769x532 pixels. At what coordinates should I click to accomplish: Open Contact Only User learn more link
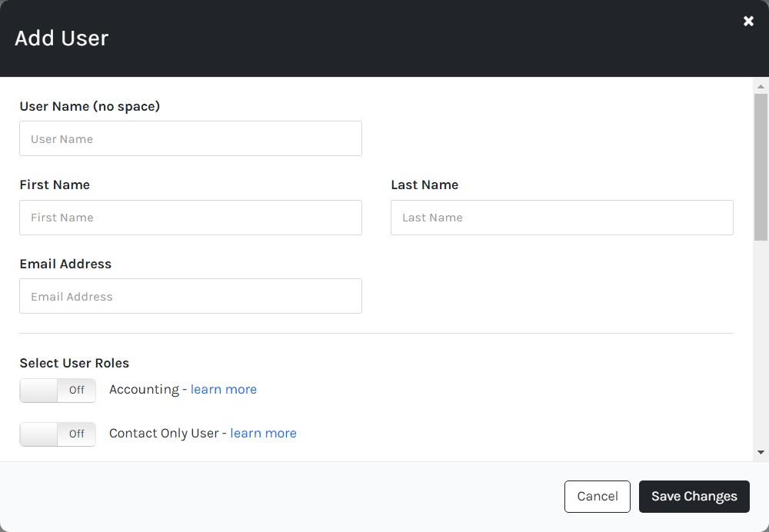[x=263, y=434]
